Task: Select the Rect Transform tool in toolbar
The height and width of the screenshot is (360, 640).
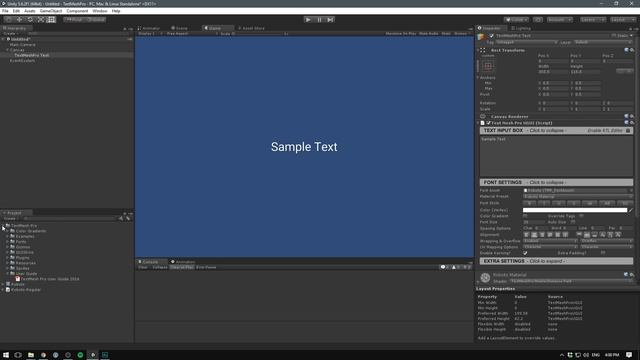Action: [51, 20]
